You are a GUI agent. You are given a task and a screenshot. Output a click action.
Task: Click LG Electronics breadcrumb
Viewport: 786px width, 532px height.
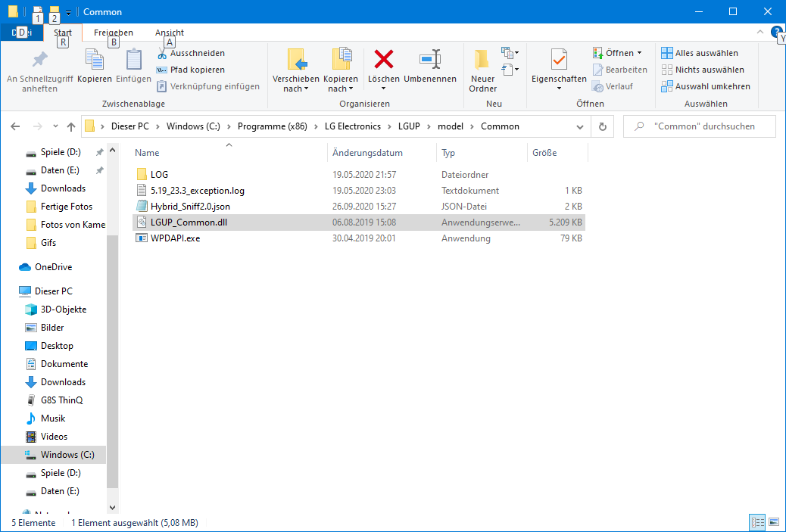point(352,126)
